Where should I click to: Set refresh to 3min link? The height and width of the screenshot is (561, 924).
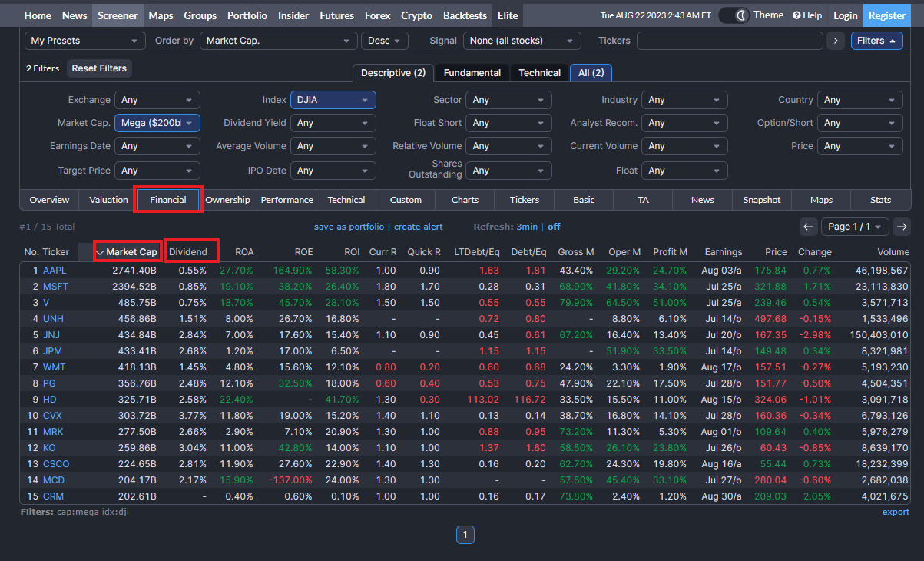(527, 227)
